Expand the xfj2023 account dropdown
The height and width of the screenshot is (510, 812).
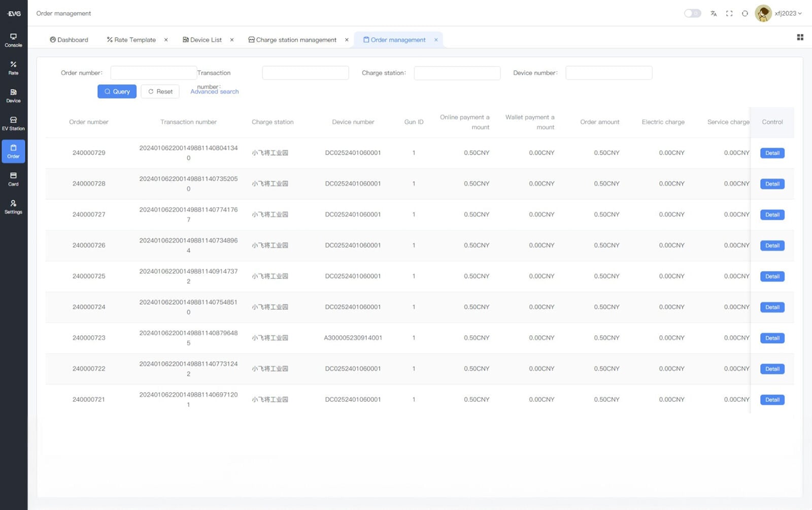coord(788,14)
